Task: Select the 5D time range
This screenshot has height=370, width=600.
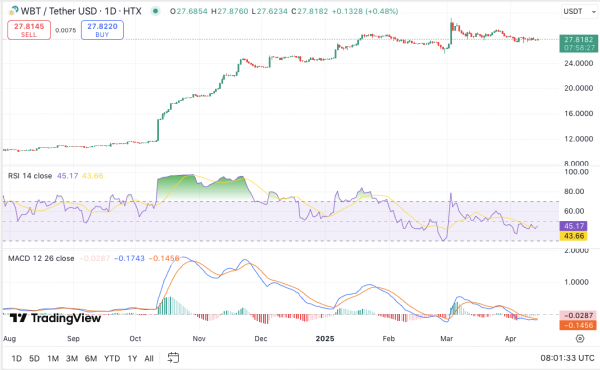Action: pos(34,359)
